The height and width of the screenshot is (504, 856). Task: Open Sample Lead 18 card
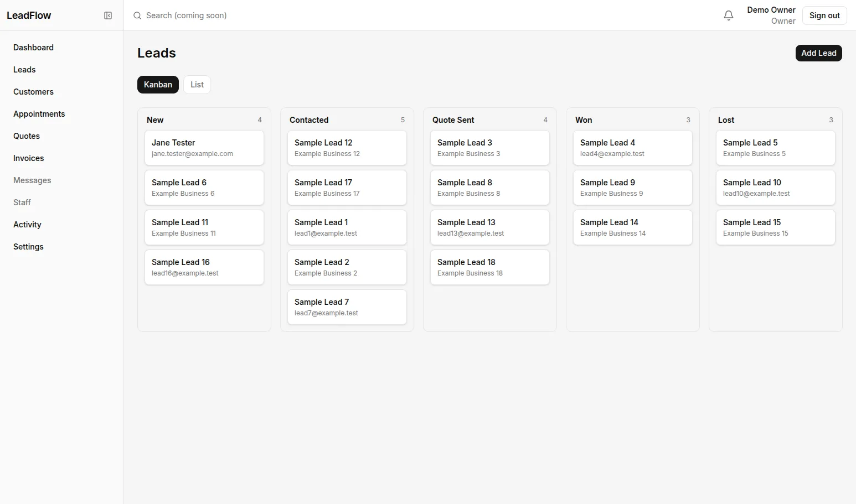(490, 267)
